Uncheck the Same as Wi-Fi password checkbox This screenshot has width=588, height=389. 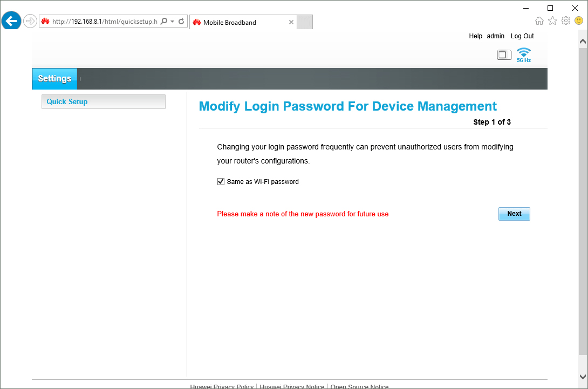click(x=221, y=182)
